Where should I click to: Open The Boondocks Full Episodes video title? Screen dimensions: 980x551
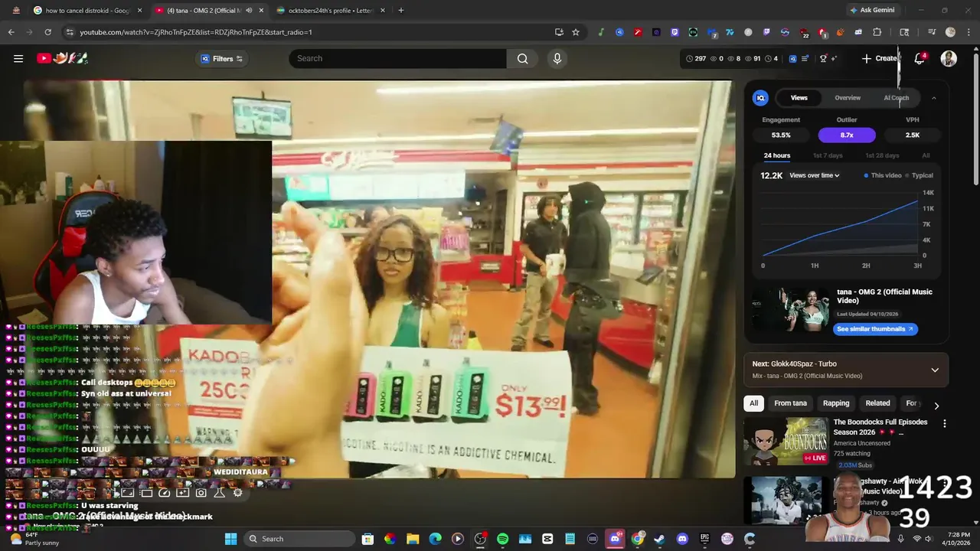(880, 427)
